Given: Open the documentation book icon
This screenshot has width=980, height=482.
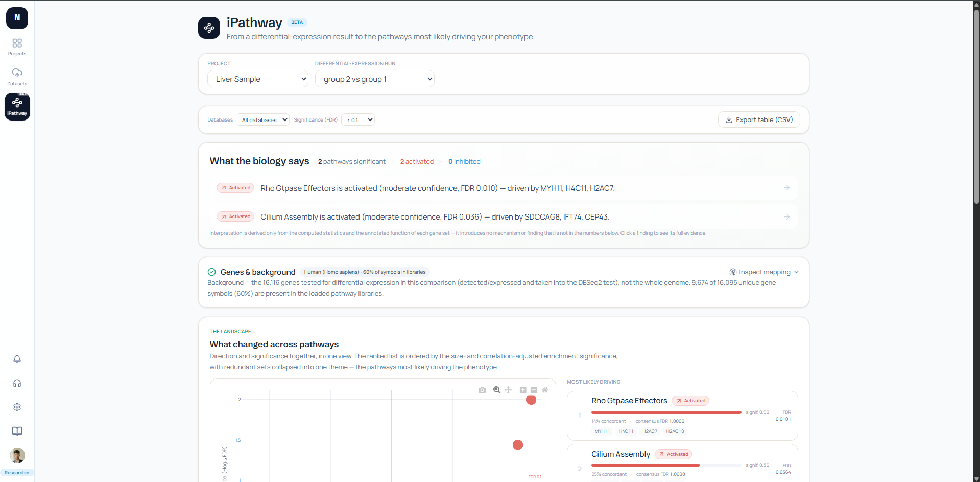Looking at the screenshot, I should (17, 431).
